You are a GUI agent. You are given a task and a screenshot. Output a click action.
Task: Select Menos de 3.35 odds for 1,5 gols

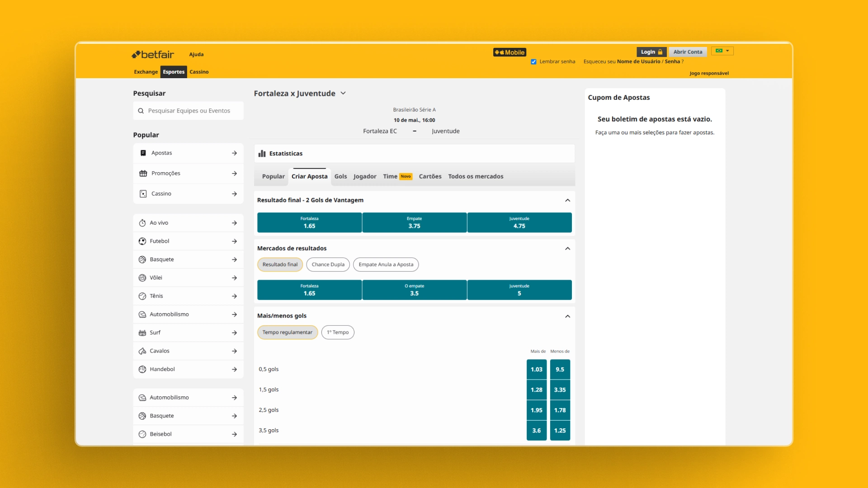tap(560, 390)
